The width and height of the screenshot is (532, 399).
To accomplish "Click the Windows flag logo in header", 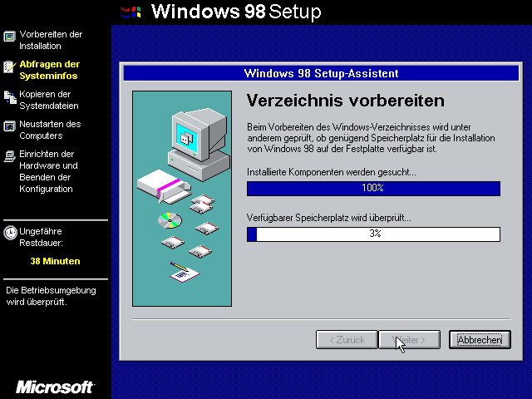I will [131, 12].
